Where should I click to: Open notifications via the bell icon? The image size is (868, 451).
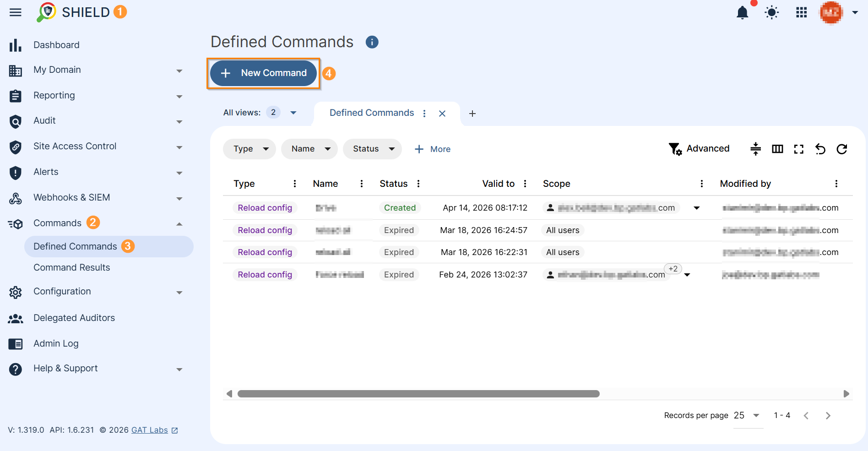coord(742,12)
